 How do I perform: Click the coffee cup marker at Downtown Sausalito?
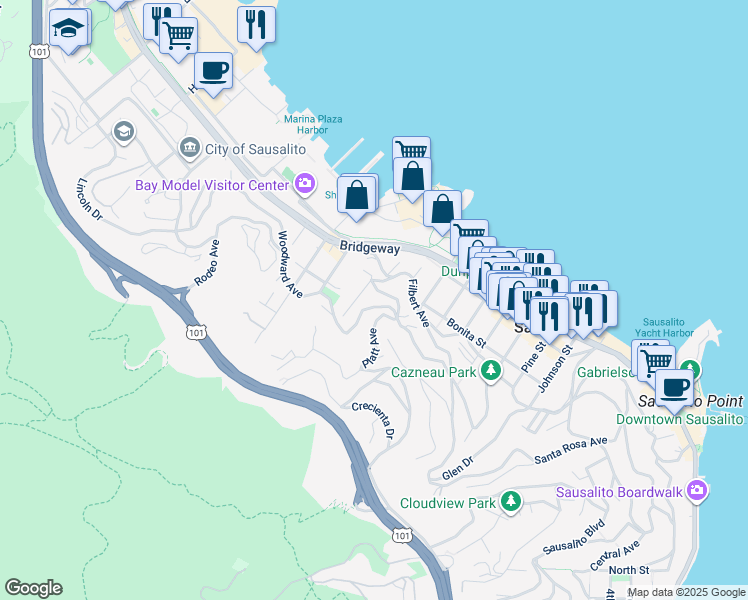[674, 392]
